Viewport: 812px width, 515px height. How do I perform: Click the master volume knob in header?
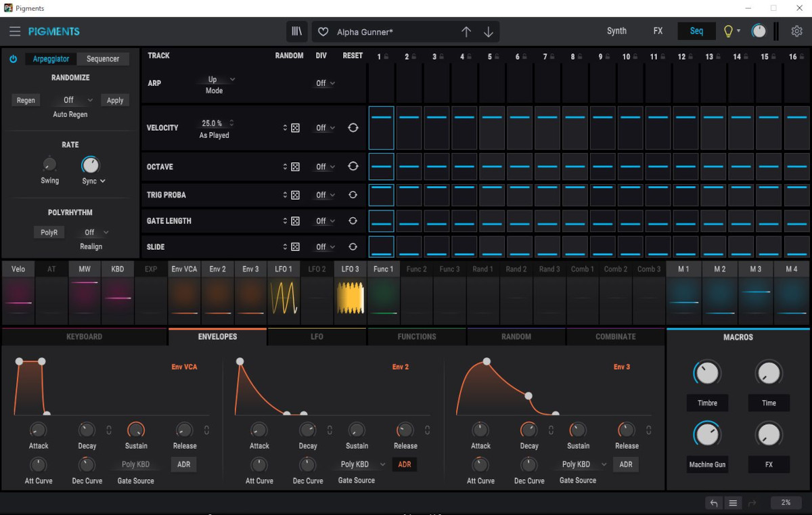point(759,31)
